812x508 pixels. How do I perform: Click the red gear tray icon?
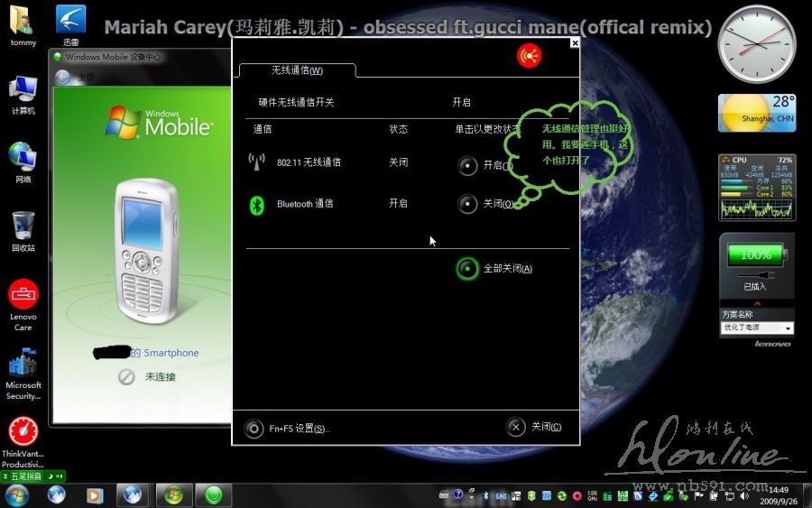click(577, 496)
